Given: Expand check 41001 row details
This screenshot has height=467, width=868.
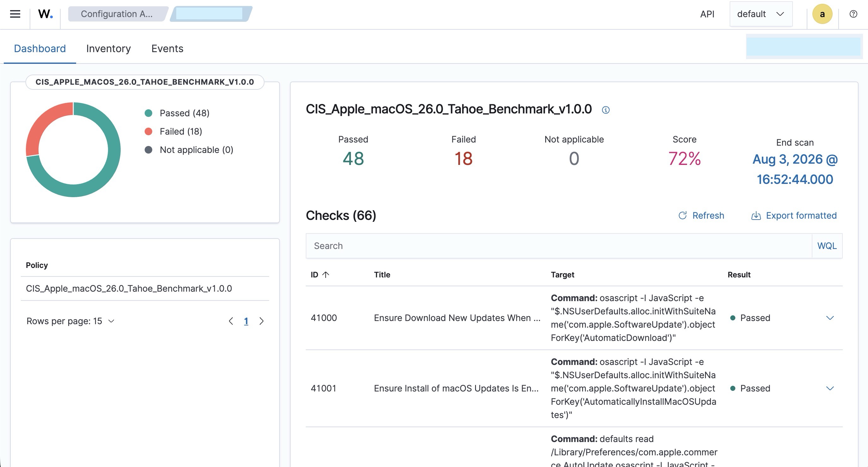Looking at the screenshot, I should 830,388.
